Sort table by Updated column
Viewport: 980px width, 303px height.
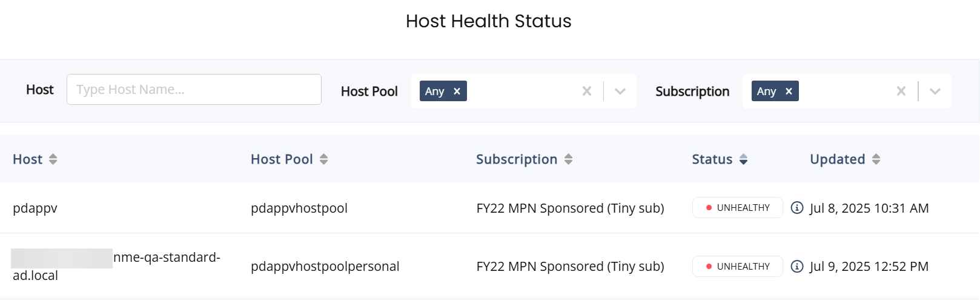coord(876,159)
